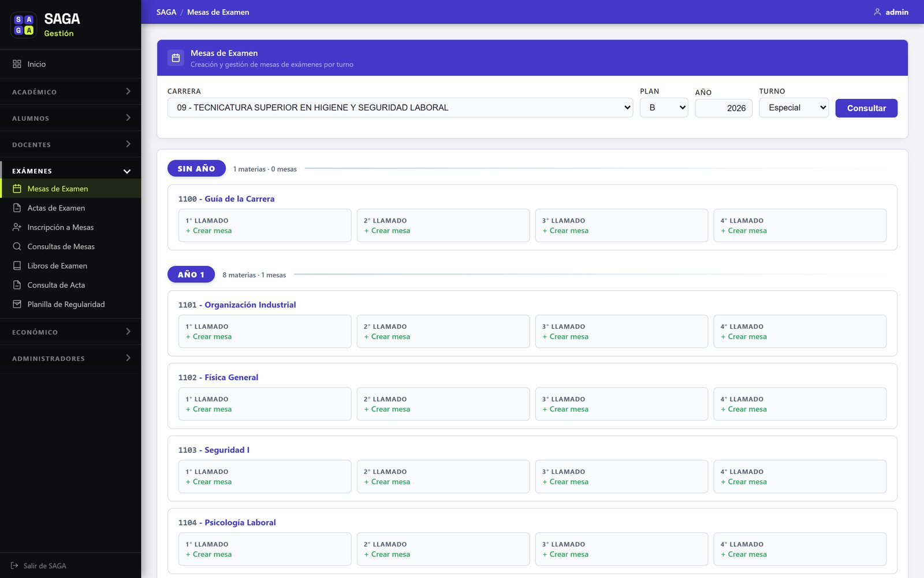
Task: Open the Física General subject link
Action: click(x=232, y=377)
